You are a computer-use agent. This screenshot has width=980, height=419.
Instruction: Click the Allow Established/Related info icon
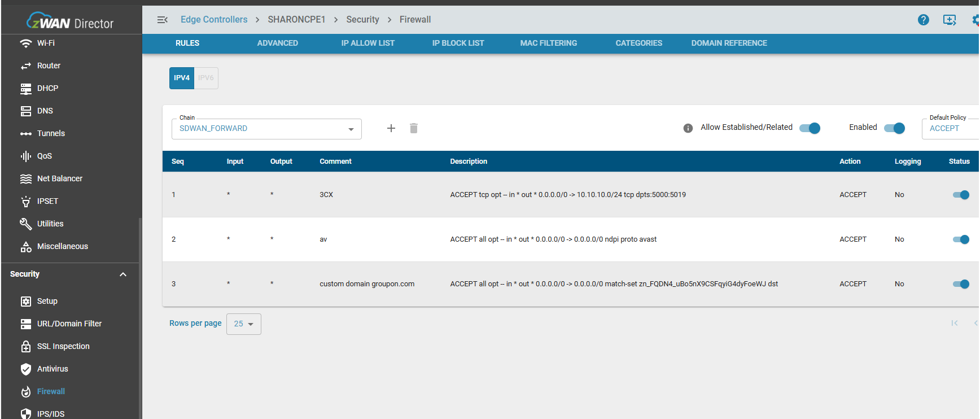pos(688,128)
